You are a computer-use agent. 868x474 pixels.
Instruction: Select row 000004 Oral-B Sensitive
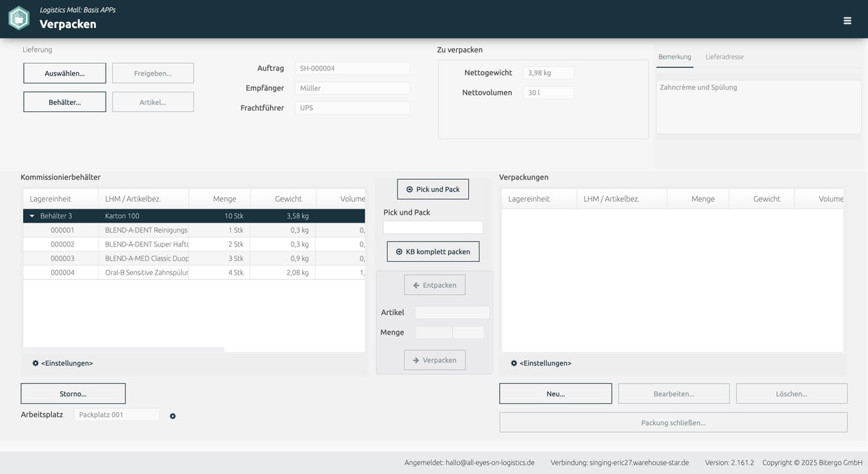pyautogui.click(x=194, y=272)
